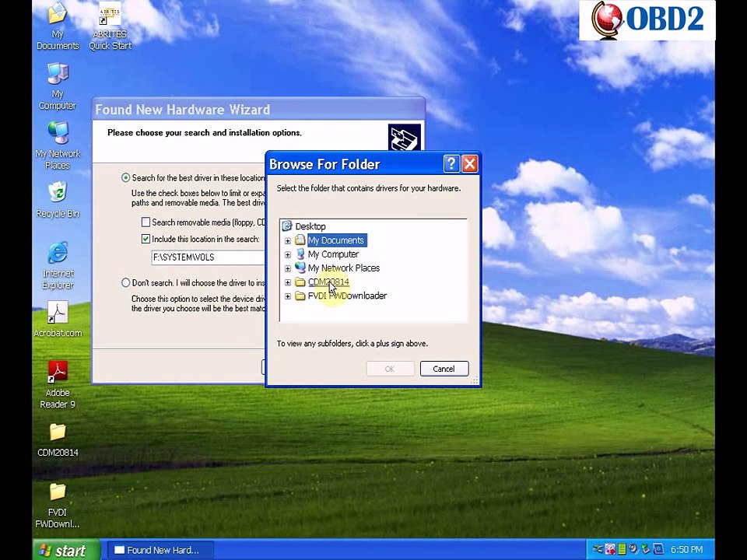Click Found New Hardware taskbar button

coord(160,550)
